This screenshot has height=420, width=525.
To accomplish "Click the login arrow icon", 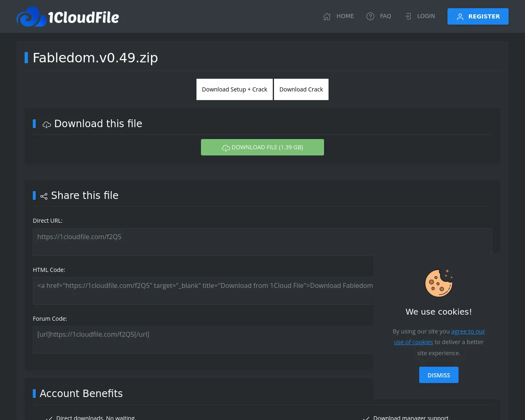I will click(408, 16).
